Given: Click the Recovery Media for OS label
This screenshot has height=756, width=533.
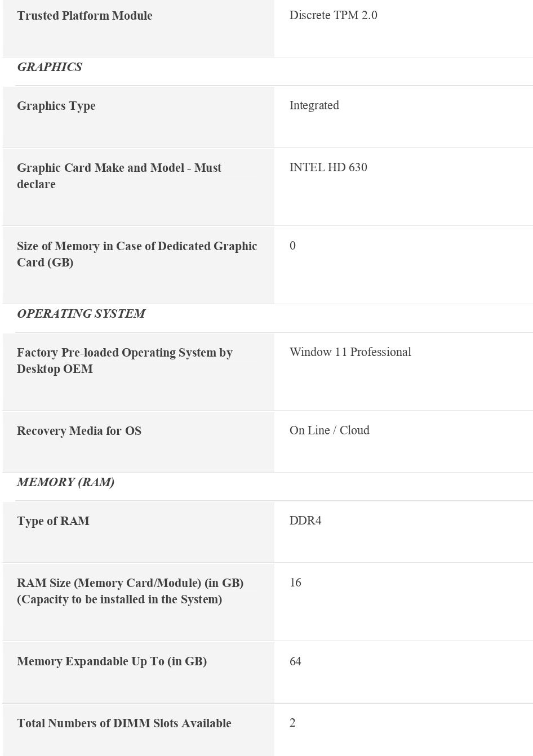Looking at the screenshot, I should (79, 431).
